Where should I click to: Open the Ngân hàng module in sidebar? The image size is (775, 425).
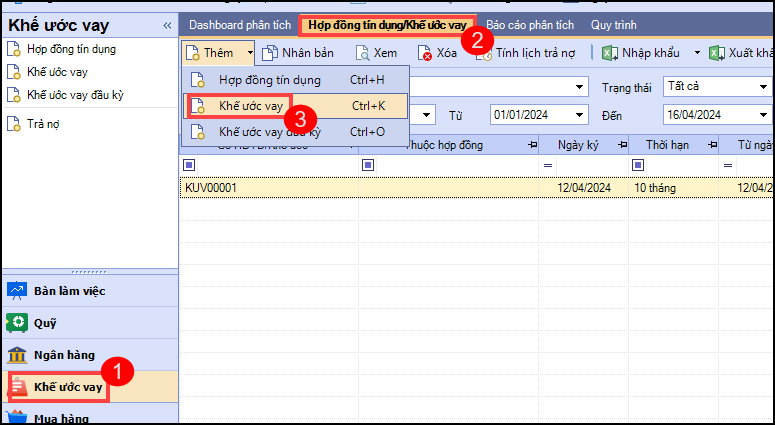[62, 355]
